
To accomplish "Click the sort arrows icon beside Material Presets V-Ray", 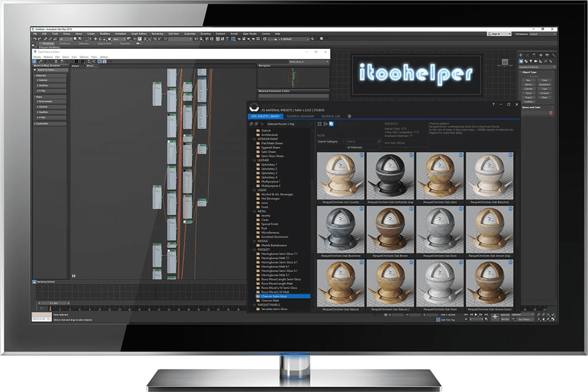I will (262, 124).
